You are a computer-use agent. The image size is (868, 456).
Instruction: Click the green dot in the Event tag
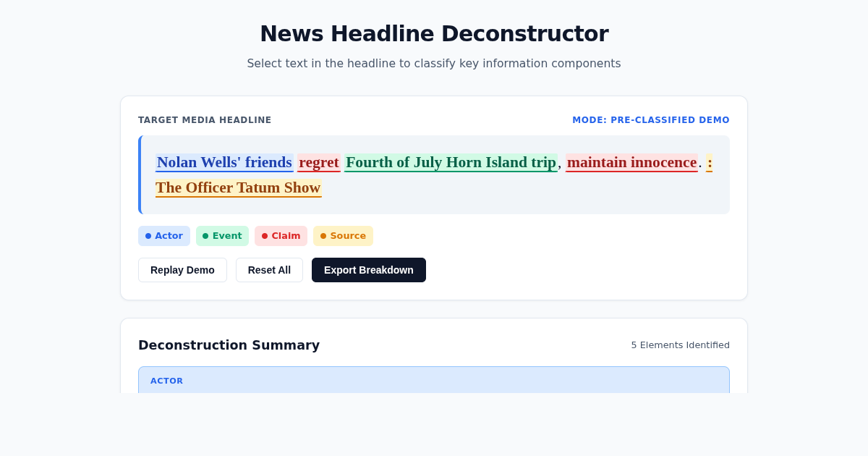(205, 236)
